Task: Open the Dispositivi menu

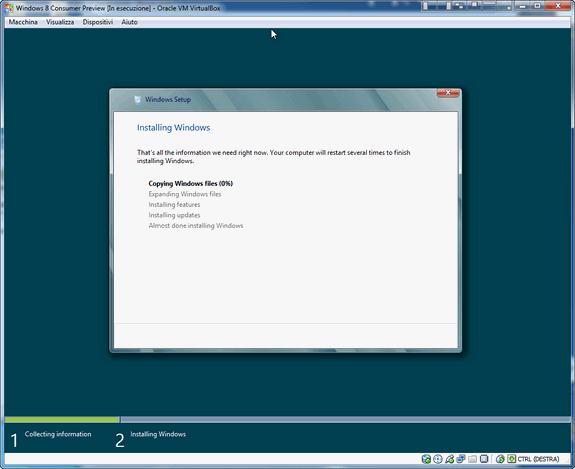Action: (98, 22)
